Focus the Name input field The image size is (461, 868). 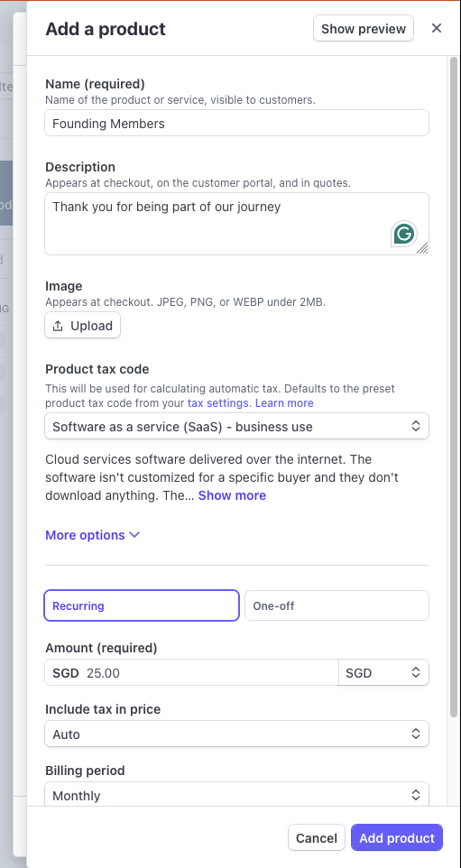(237, 123)
